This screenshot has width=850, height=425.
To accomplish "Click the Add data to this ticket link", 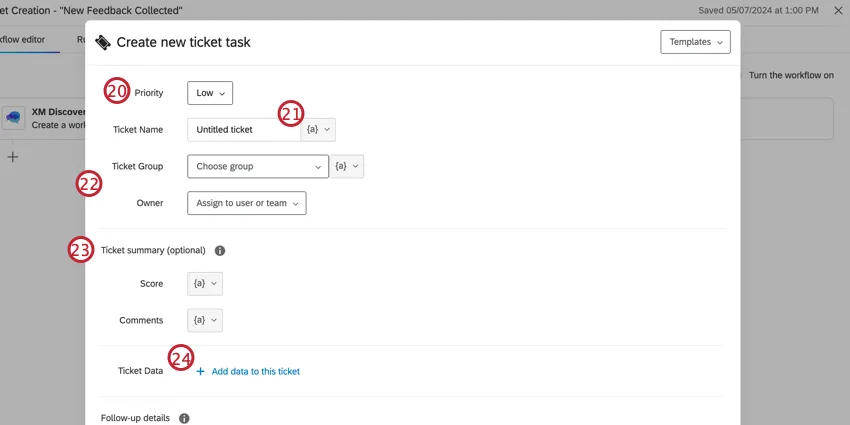I will click(255, 371).
